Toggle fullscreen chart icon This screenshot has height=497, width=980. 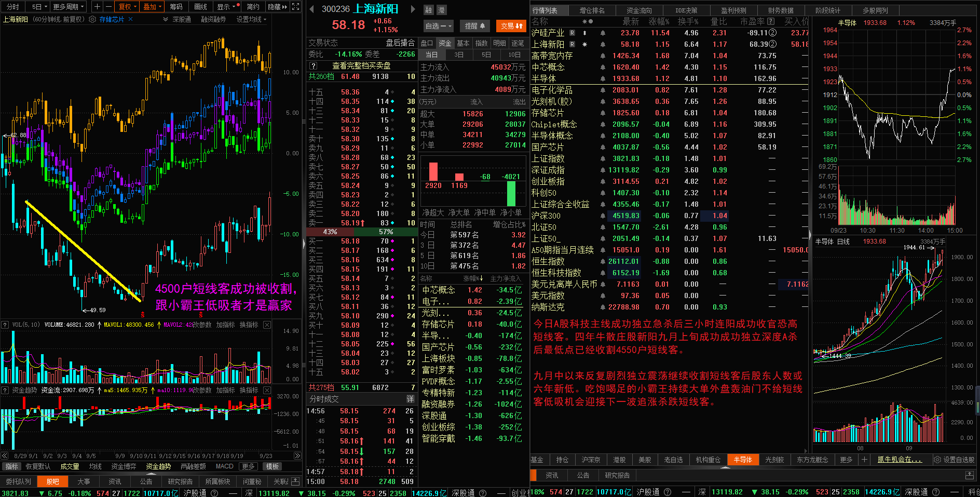[296, 7]
